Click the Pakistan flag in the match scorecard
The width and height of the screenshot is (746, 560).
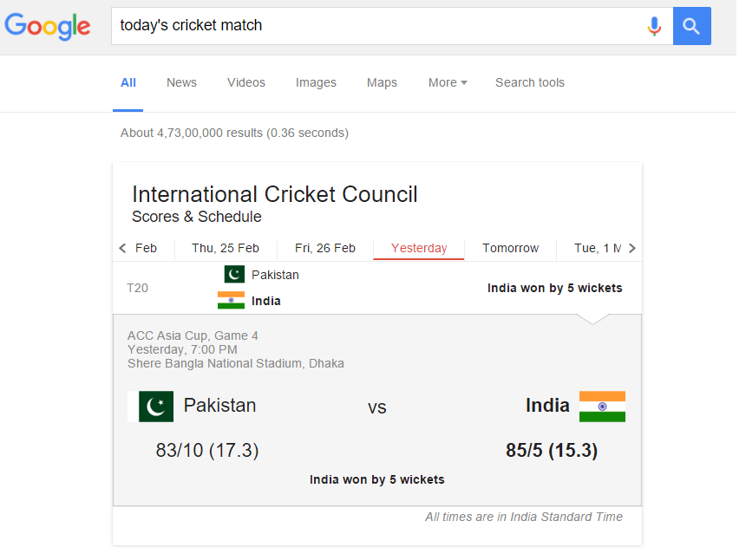pyautogui.click(x=151, y=406)
